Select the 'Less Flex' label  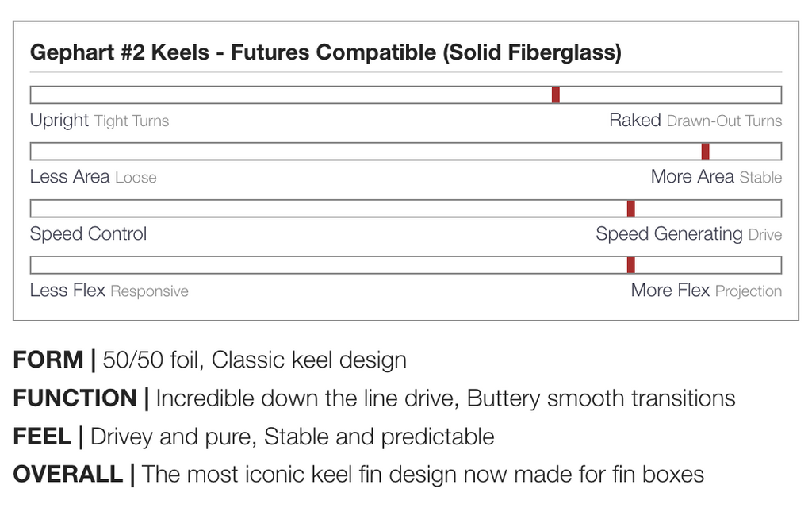pyautogui.click(x=67, y=291)
